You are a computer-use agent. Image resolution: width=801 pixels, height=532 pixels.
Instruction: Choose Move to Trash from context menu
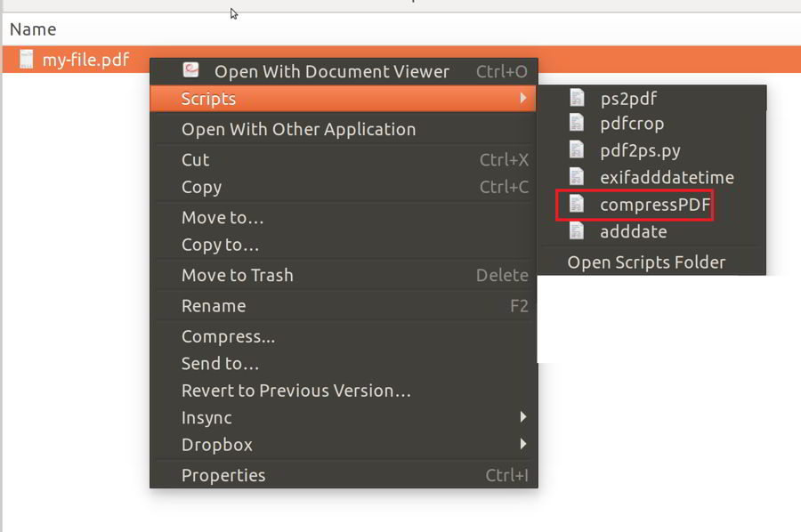[x=237, y=275]
